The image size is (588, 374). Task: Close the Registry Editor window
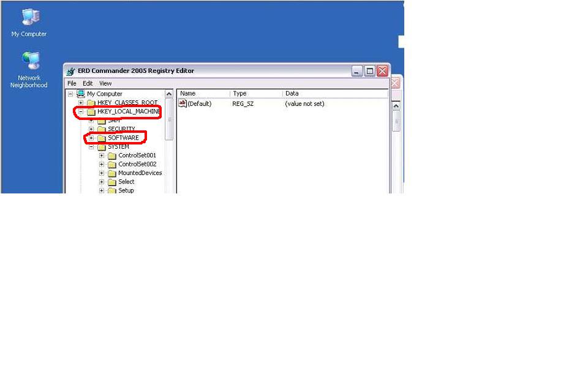pos(382,71)
